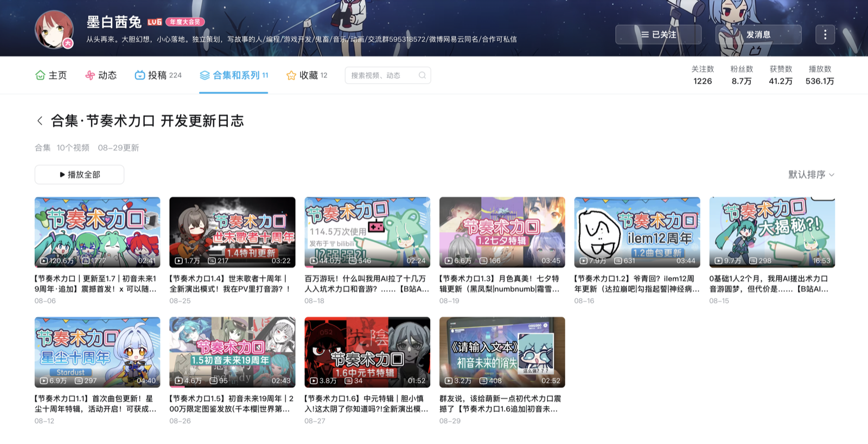Image resolution: width=868 pixels, height=444 pixels.
Task: Open title 【节奏术力口1.1】首次曲包更新
Action: point(95,403)
